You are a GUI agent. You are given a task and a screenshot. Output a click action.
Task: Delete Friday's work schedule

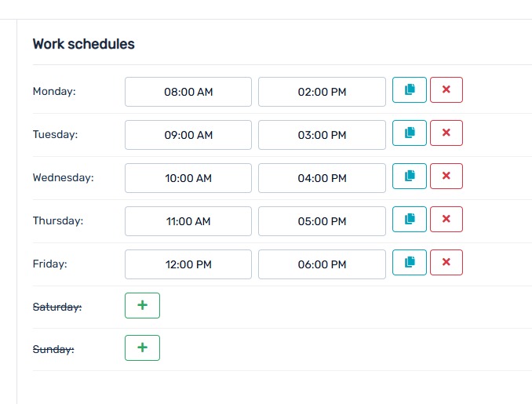point(446,263)
